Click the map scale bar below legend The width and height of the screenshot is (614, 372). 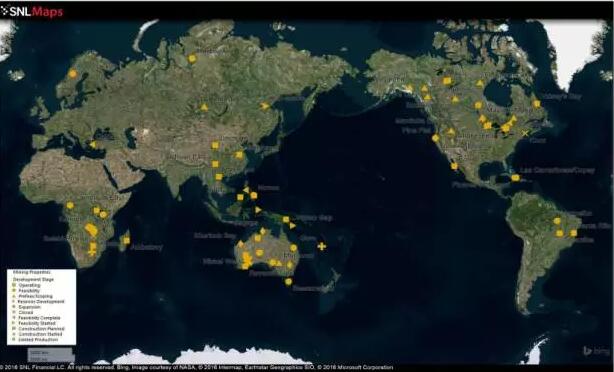click(x=51, y=355)
